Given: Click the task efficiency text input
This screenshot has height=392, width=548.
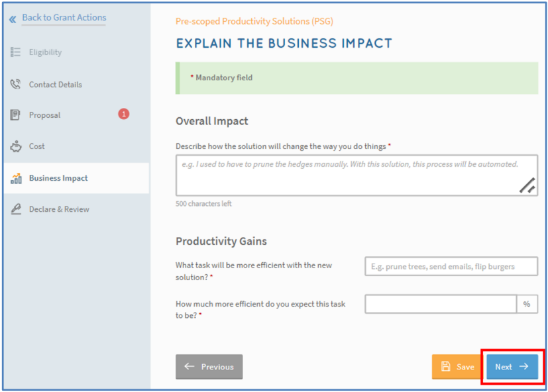Looking at the screenshot, I should point(451,266).
